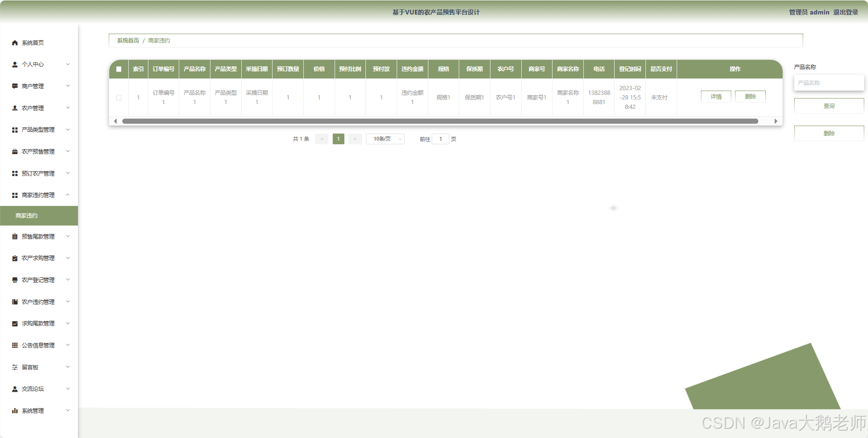The height and width of the screenshot is (438, 868).
Task: Click the next page arrow
Action: [355, 139]
